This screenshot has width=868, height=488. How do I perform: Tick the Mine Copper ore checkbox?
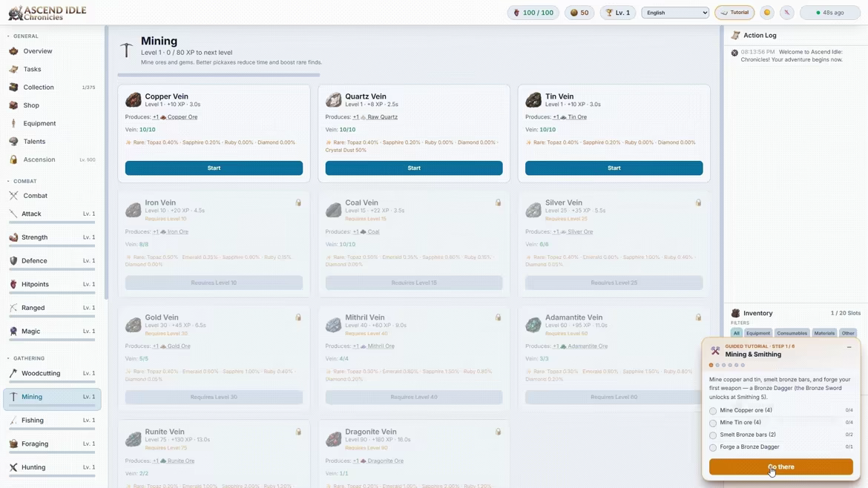(x=713, y=411)
